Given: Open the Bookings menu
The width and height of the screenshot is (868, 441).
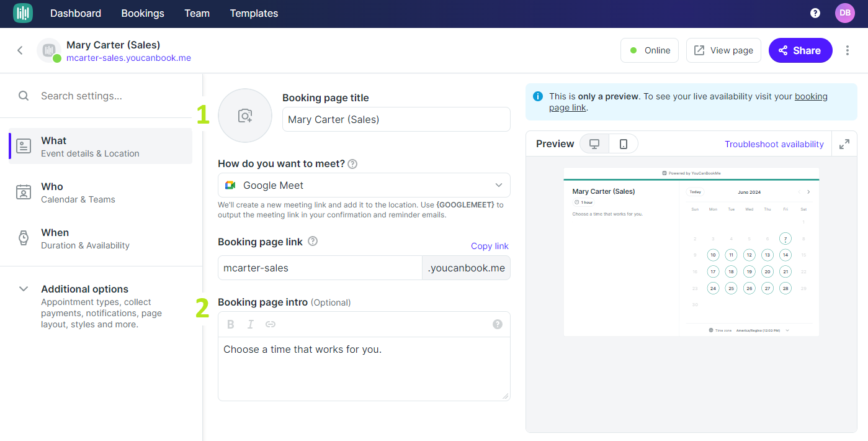Looking at the screenshot, I should coord(143,13).
